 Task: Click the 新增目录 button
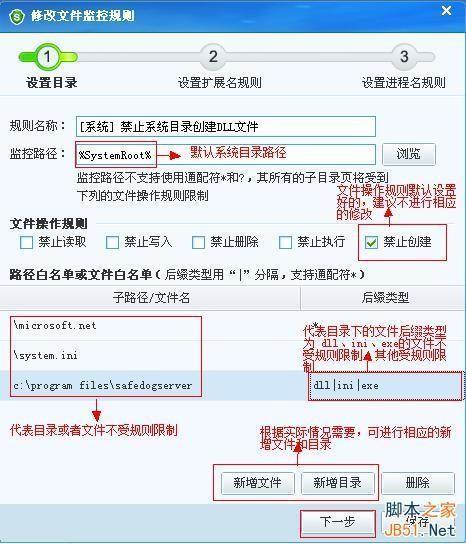click(x=338, y=483)
